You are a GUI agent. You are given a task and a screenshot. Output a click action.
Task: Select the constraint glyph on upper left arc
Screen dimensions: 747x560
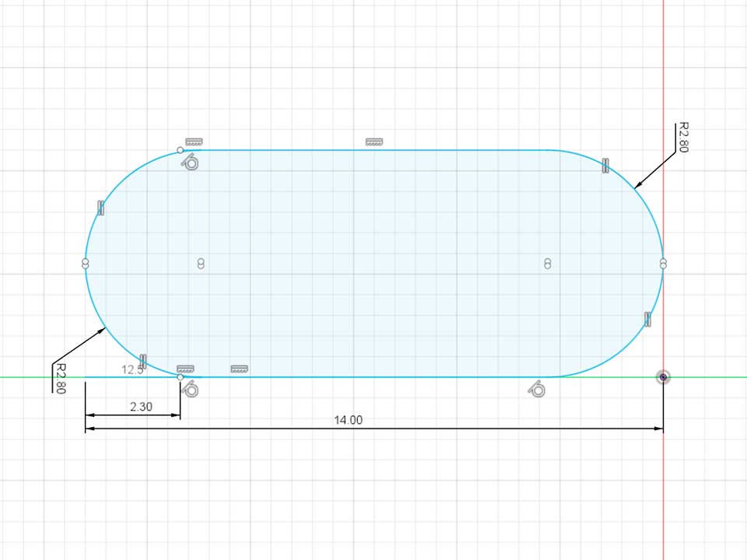pos(100,207)
